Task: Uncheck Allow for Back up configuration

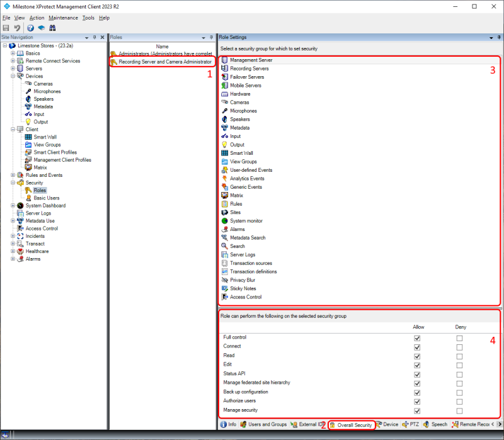Action: 417,393
